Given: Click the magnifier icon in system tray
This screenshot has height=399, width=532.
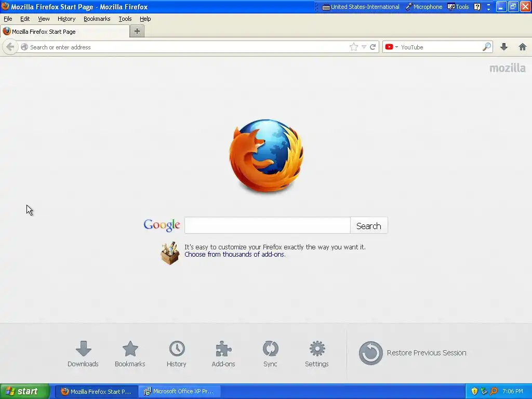Looking at the screenshot, I should point(494,391).
